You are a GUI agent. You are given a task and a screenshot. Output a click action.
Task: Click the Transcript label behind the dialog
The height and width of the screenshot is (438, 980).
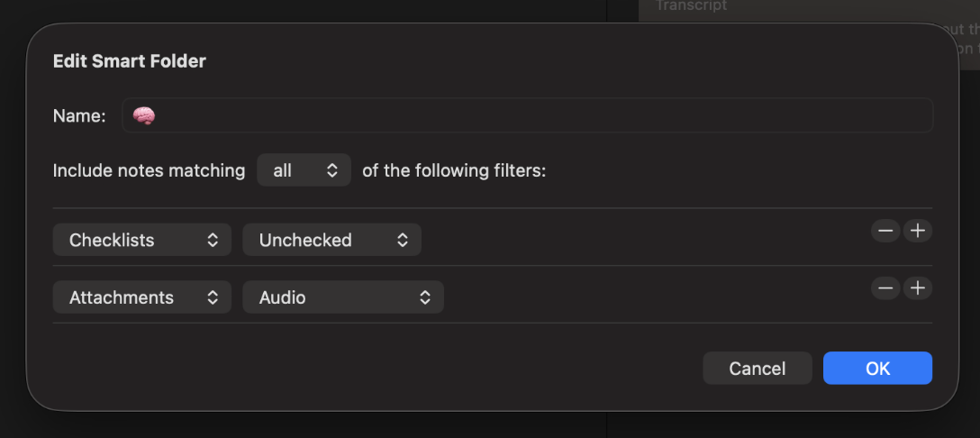tap(691, 5)
